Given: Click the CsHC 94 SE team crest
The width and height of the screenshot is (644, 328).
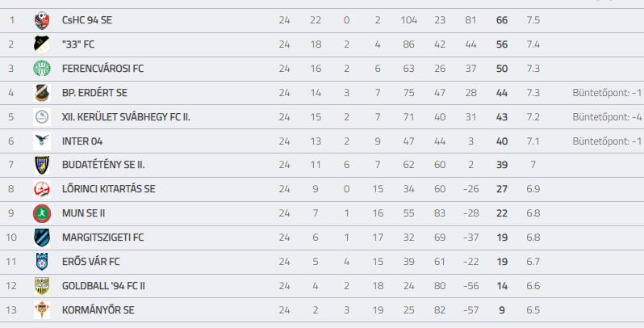Looking at the screenshot, I should point(42,20).
